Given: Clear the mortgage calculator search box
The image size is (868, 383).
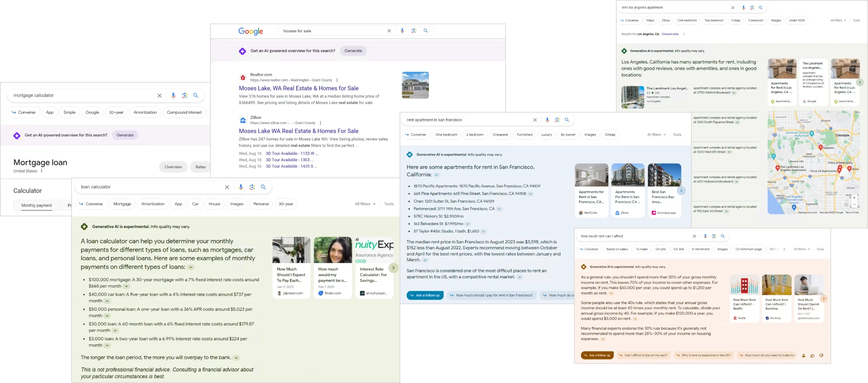Looking at the screenshot, I should click(x=159, y=96).
